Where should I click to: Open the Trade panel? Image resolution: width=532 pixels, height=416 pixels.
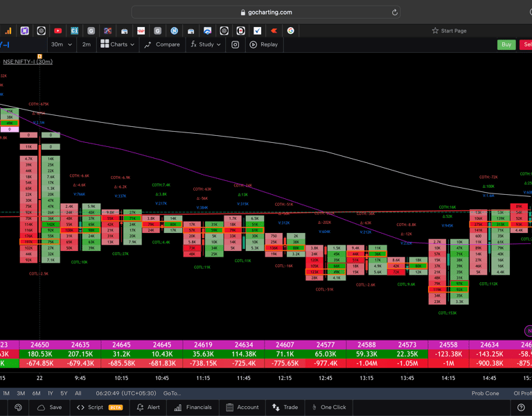285,407
